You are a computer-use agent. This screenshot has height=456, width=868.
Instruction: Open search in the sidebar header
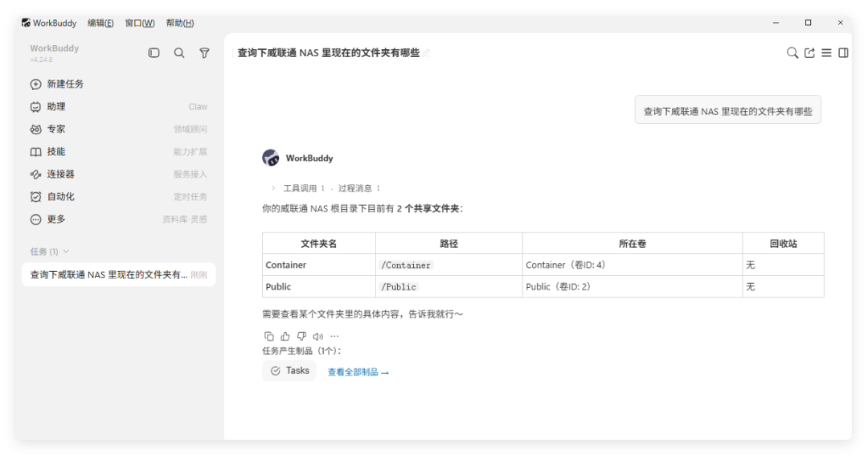pos(179,52)
